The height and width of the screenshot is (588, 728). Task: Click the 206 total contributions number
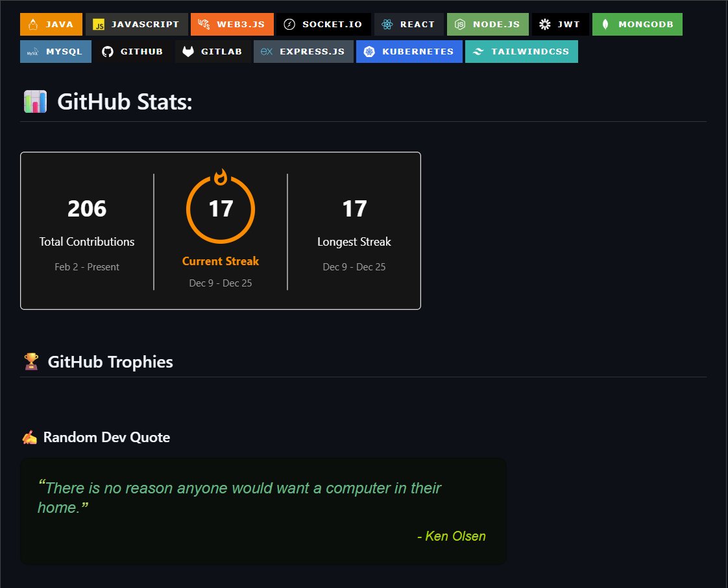[x=87, y=209]
